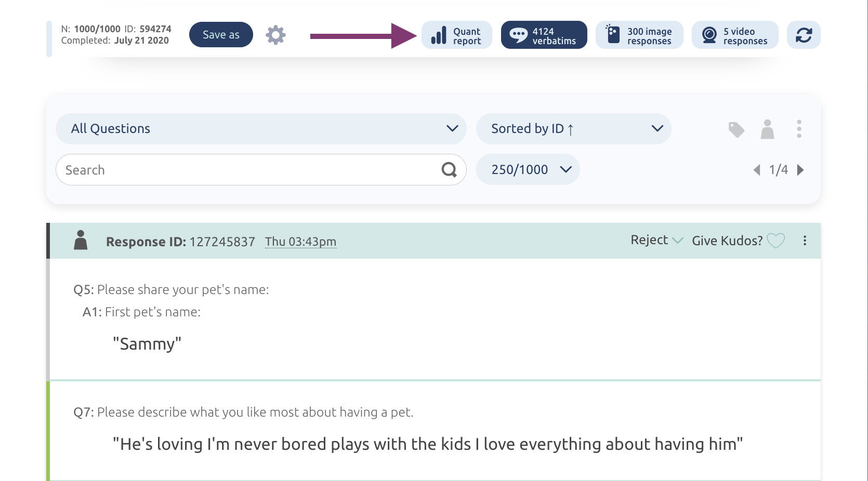This screenshot has height=481, width=868.
Task: Click the refresh icon button
Action: pyautogui.click(x=804, y=35)
